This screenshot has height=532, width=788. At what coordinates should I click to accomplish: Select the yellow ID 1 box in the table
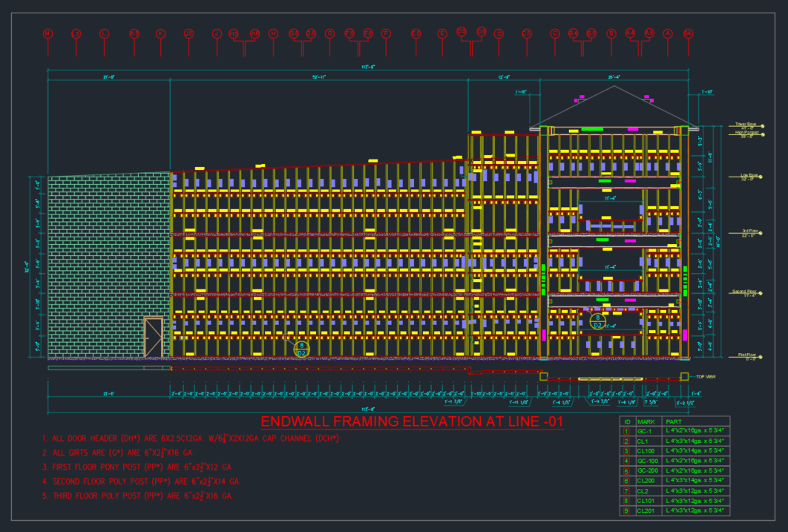pyautogui.click(x=627, y=431)
